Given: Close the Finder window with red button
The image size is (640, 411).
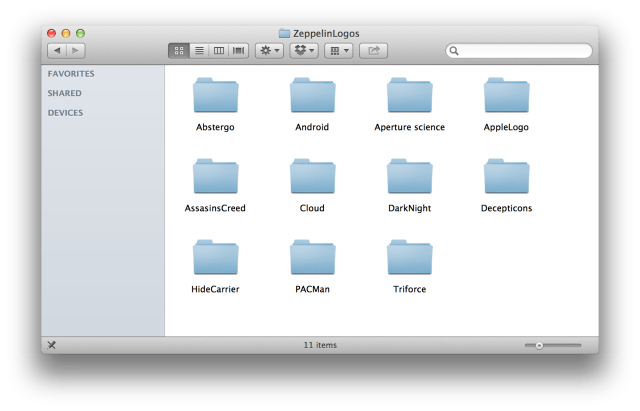Looking at the screenshot, I should (51, 33).
